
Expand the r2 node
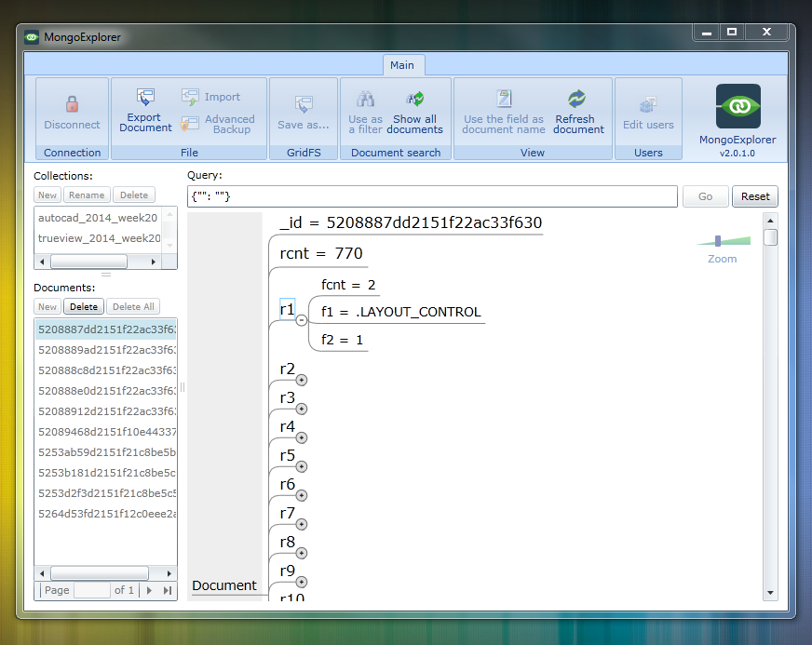pyautogui.click(x=302, y=380)
